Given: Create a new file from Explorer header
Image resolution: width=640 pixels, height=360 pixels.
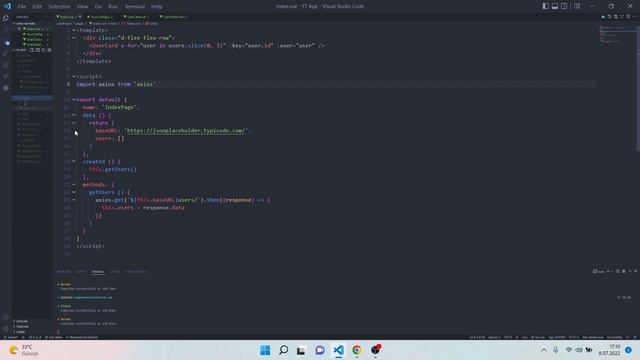Looking at the screenshot, I should pyautogui.click(x=32, y=50).
